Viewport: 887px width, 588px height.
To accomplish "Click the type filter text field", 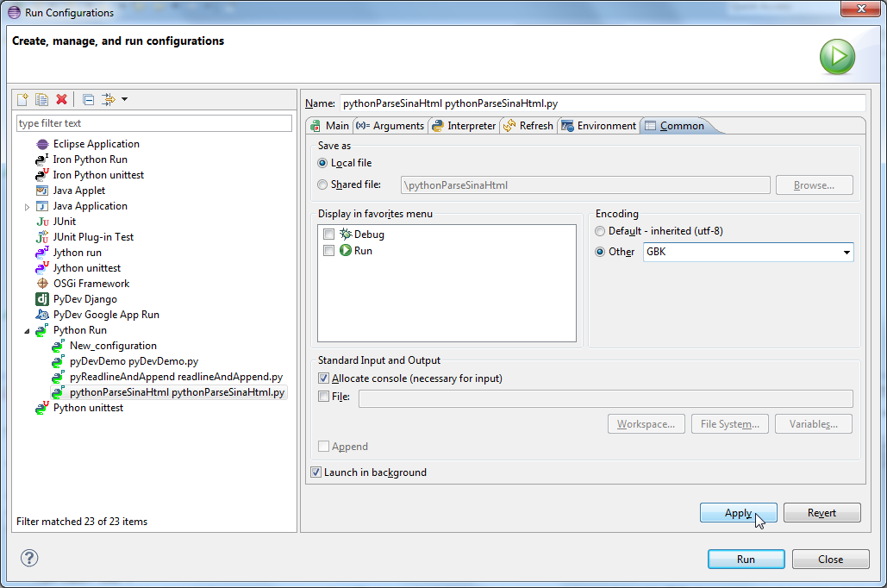I will tap(154, 123).
